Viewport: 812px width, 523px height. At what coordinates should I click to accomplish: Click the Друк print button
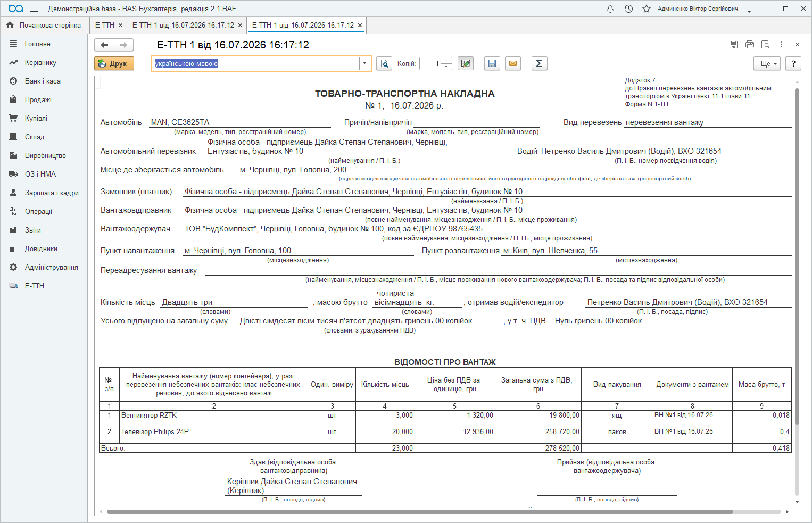pyautogui.click(x=114, y=63)
